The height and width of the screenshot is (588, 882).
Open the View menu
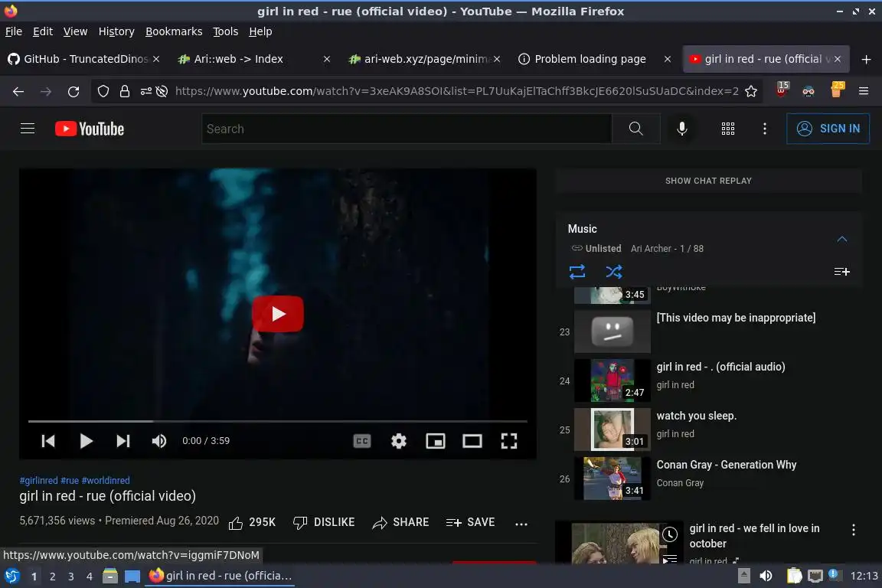75,31
